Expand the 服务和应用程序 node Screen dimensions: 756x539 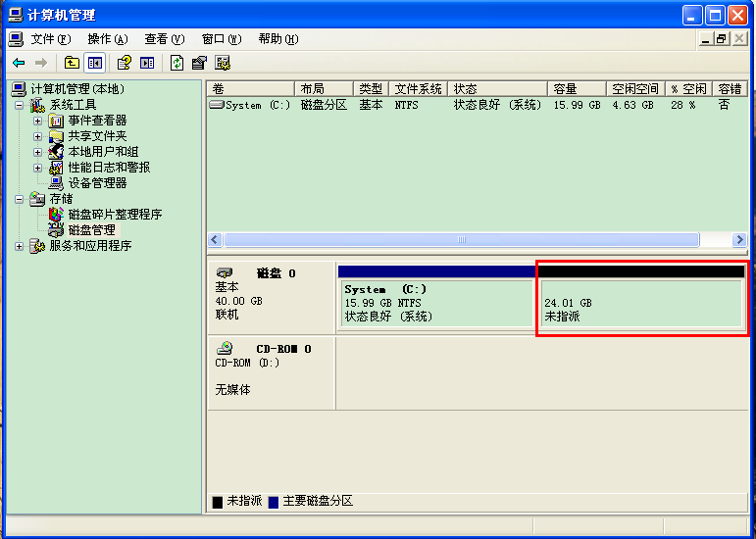click(19, 246)
